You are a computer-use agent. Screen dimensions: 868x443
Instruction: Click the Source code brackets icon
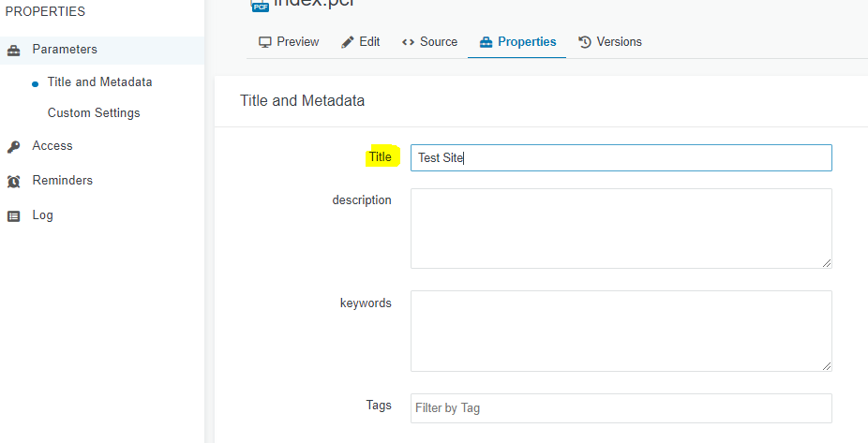[x=408, y=42]
